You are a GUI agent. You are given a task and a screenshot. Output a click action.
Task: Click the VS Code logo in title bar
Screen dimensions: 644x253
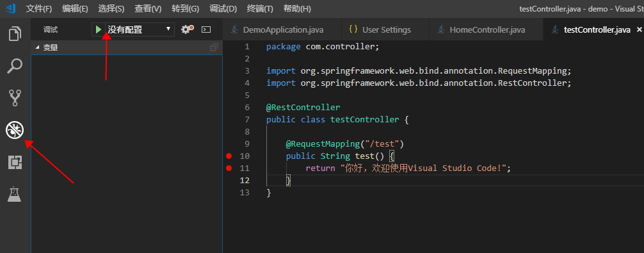pos(11,8)
